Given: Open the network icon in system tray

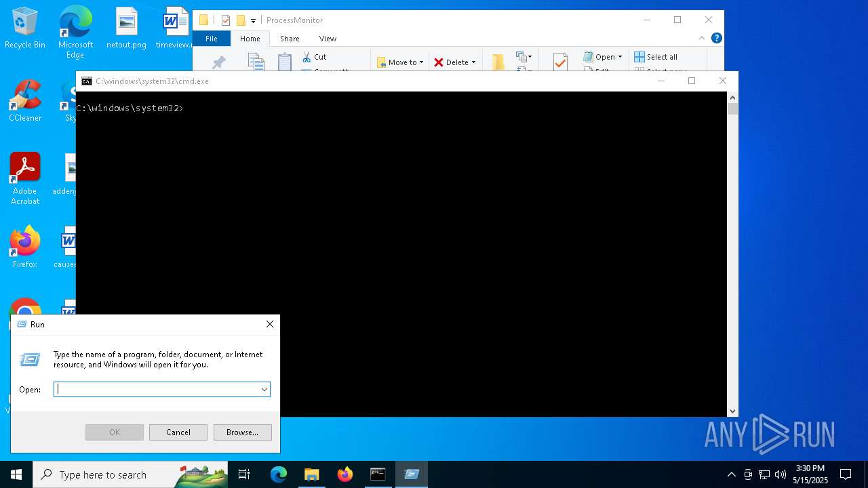Looking at the screenshot, I should (764, 474).
